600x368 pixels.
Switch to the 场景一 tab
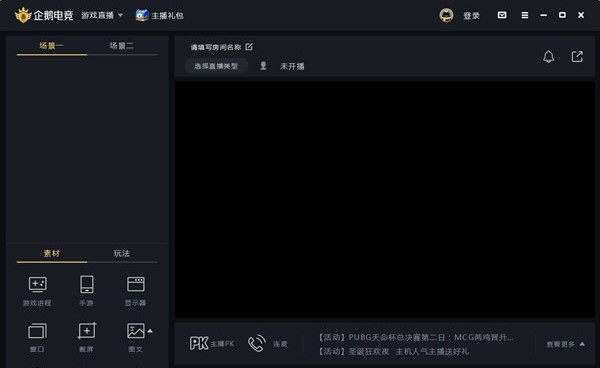click(52, 46)
